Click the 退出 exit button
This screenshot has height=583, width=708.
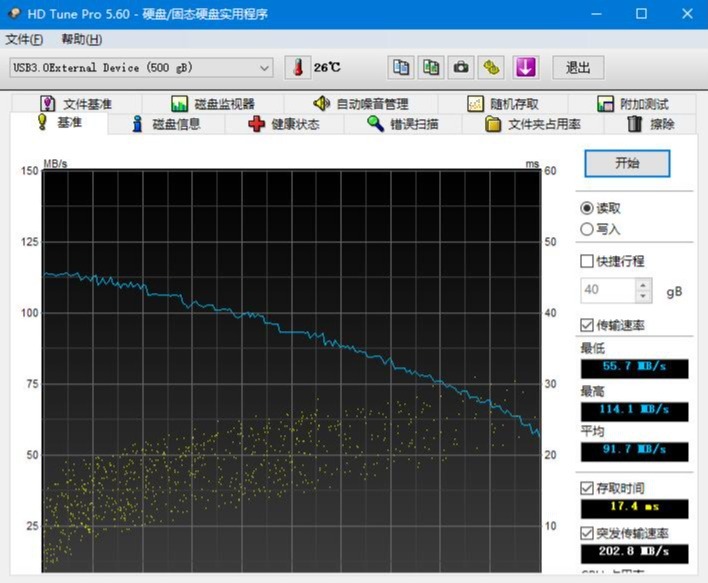point(578,67)
